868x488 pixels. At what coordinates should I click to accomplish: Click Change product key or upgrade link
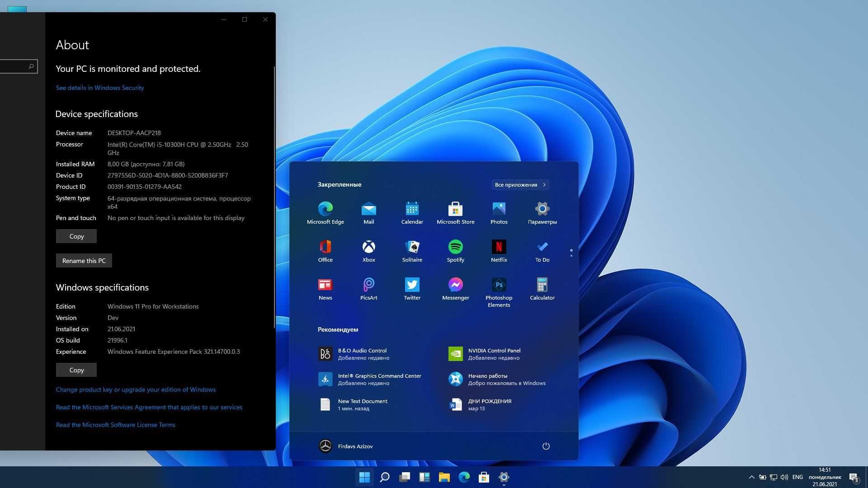pyautogui.click(x=136, y=389)
